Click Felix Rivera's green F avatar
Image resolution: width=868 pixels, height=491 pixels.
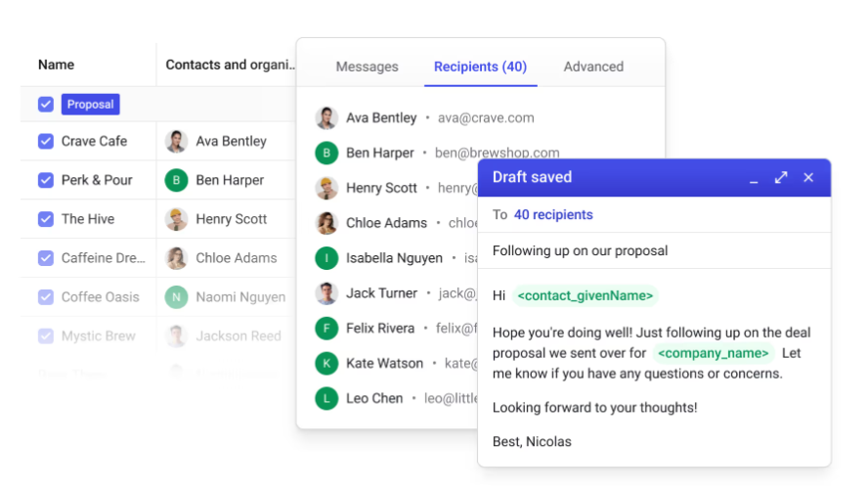[326, 328]
